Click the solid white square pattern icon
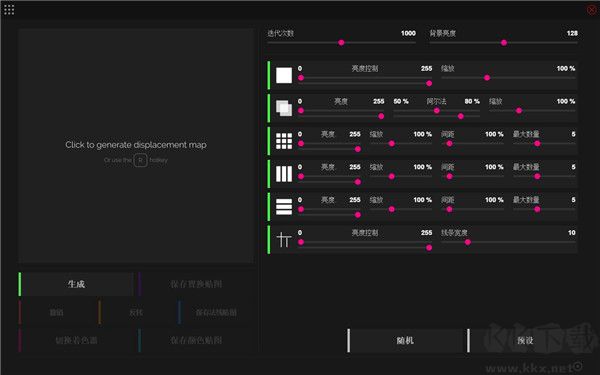Screen dimensions: 600x375 tap(284, 75)
